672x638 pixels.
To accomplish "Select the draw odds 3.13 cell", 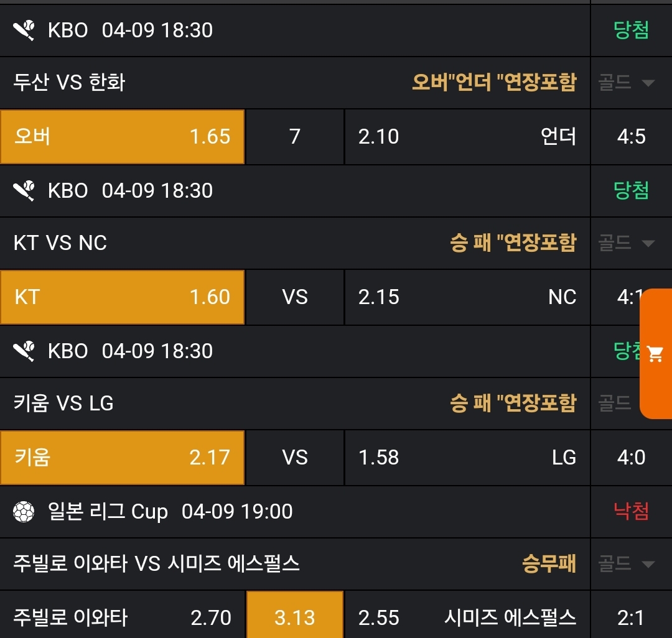I will tap(295, 617).
